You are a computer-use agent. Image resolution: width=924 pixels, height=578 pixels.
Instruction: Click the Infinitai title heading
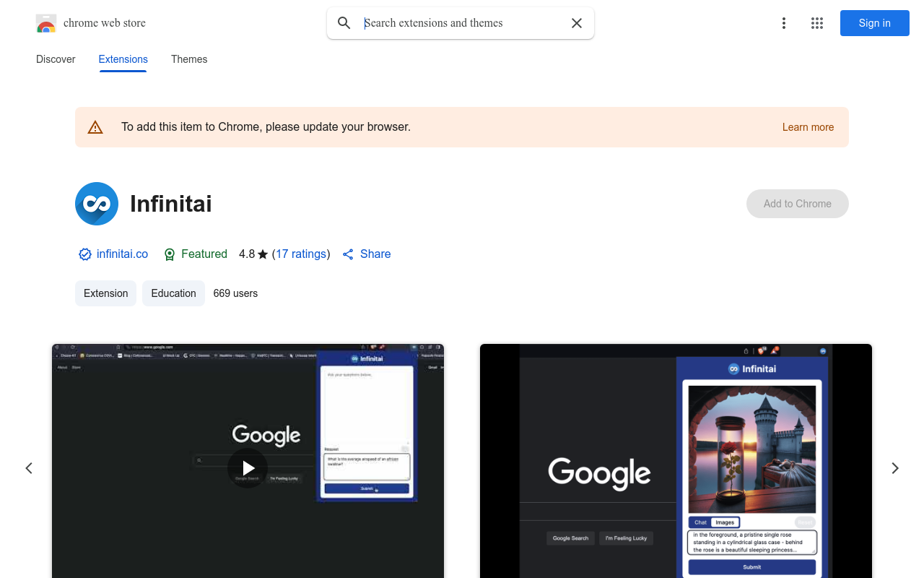point(171,204)
